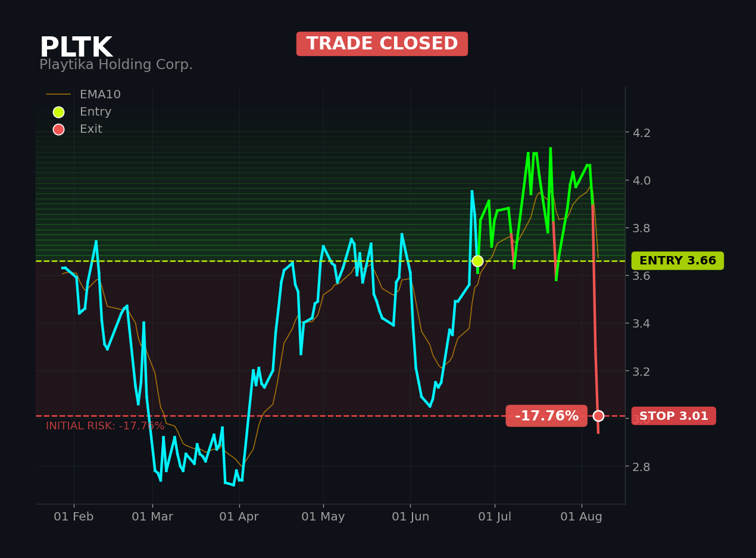Click the 2.8 price axis label
Image resolution: width=756 pixels, height=558 pixels.
pos(641,467)
